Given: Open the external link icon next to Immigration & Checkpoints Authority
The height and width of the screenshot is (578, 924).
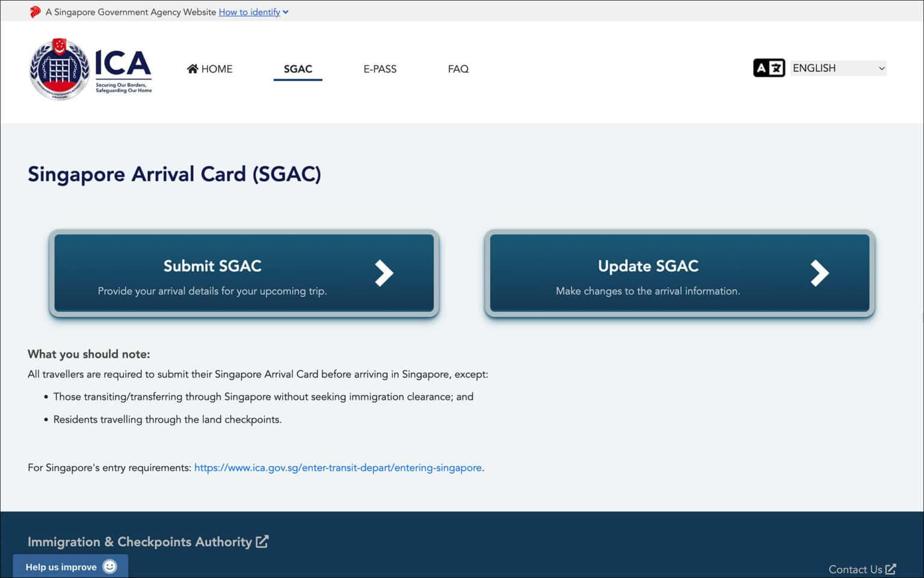Looking at the screenshot, I should coord(263,541).
